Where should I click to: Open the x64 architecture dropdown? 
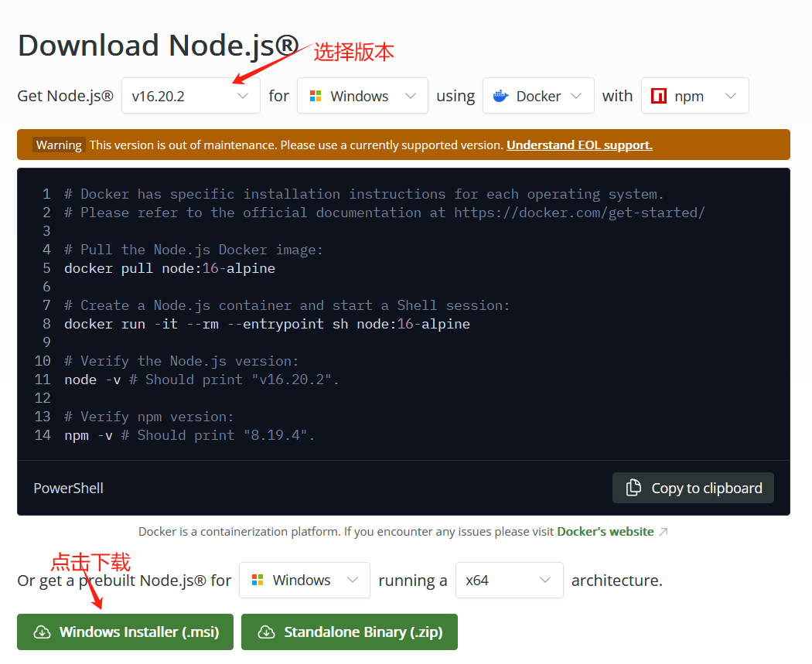point(509,581)
